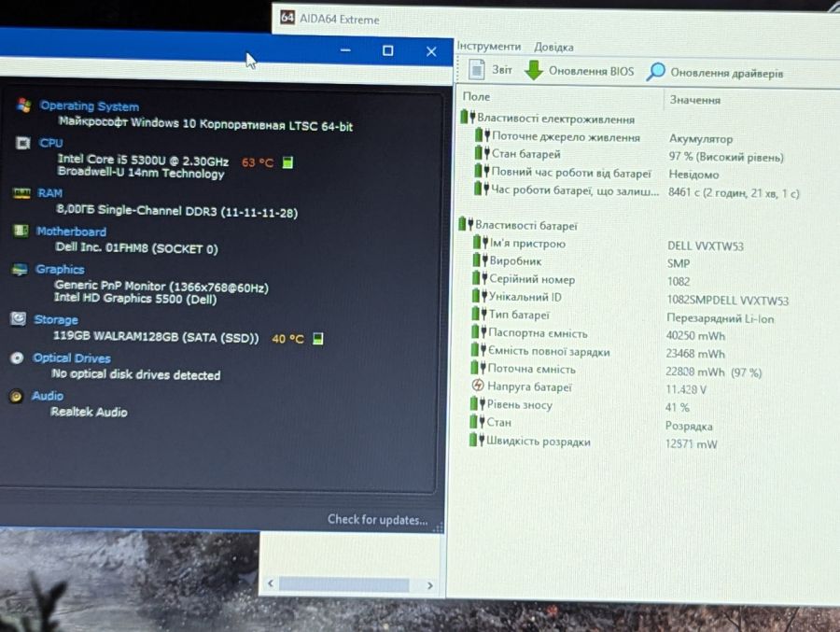Click the Значення column header
This screenshot has width=840, height=632.
coord(694,100)
